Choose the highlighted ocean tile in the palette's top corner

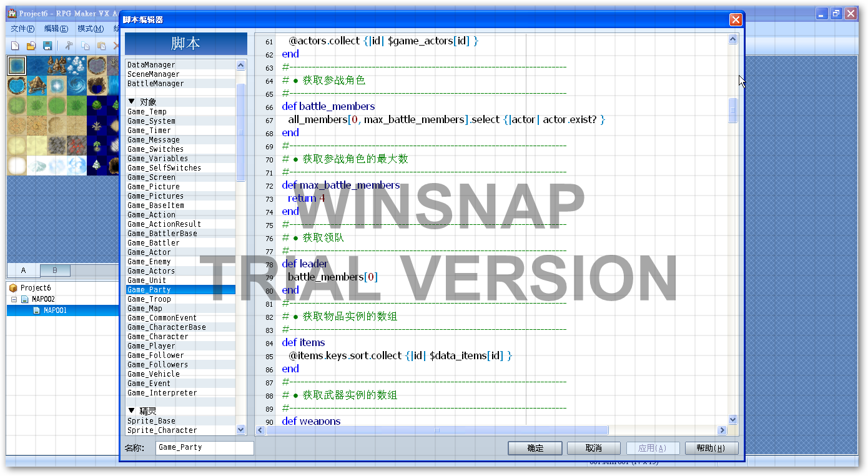pos(16,65)
